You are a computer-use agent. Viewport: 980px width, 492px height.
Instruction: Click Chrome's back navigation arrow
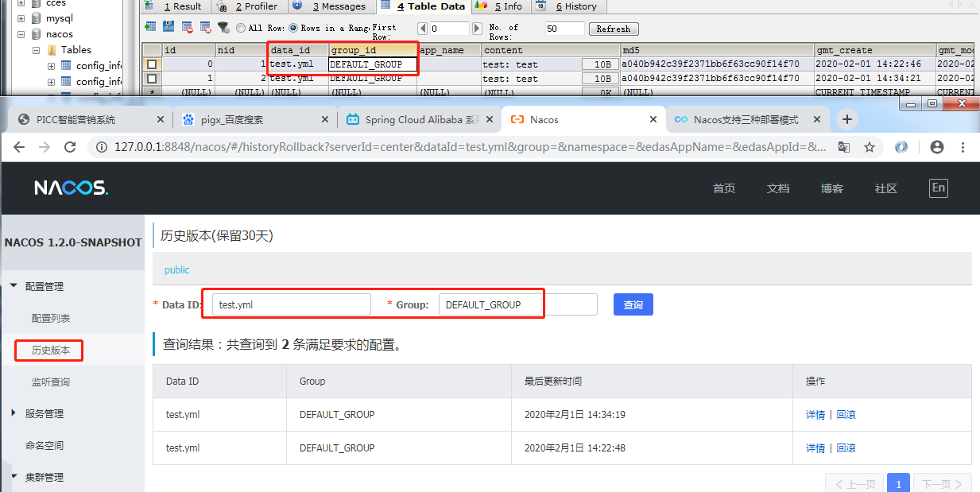pyautogui.click(x=19, y=147)
